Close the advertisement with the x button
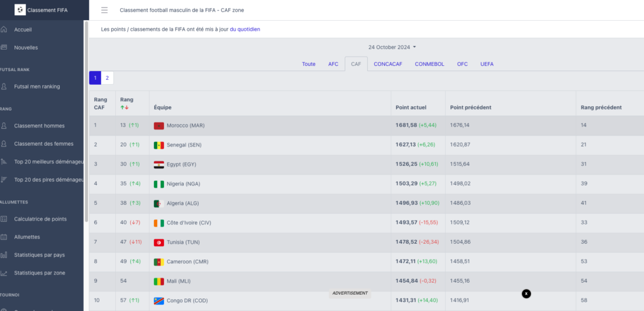Viewport: 644px width, 311px height. 526,293
